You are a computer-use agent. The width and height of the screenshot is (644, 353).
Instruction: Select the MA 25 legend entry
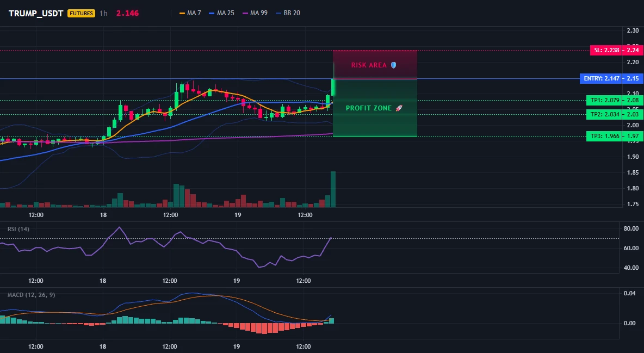coord(221,13)
